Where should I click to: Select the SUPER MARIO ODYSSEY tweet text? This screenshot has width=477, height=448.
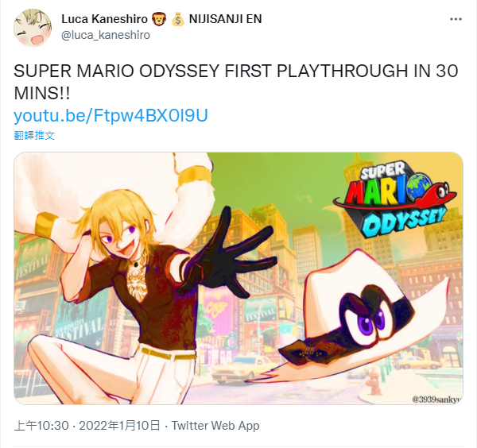coord(236,82)
